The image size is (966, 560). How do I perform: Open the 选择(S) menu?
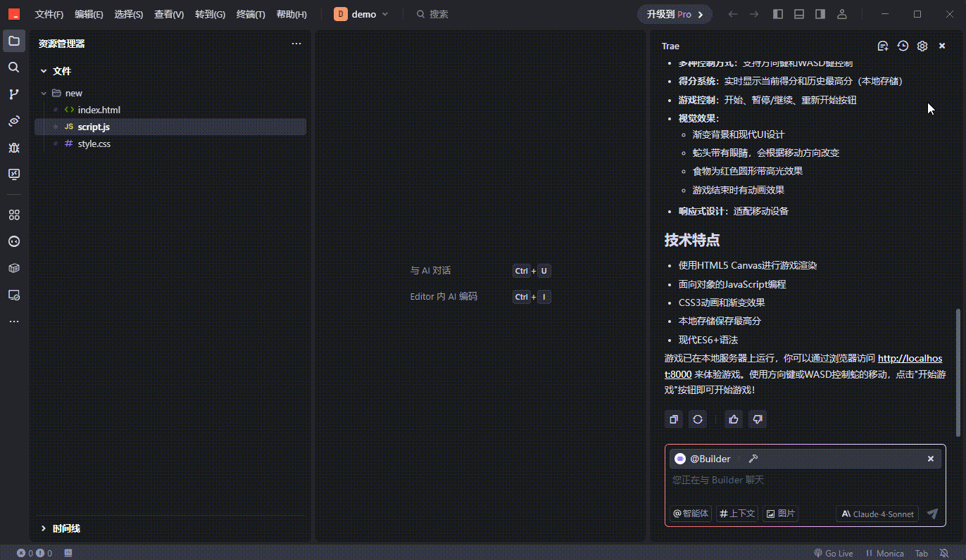(129, 14)
